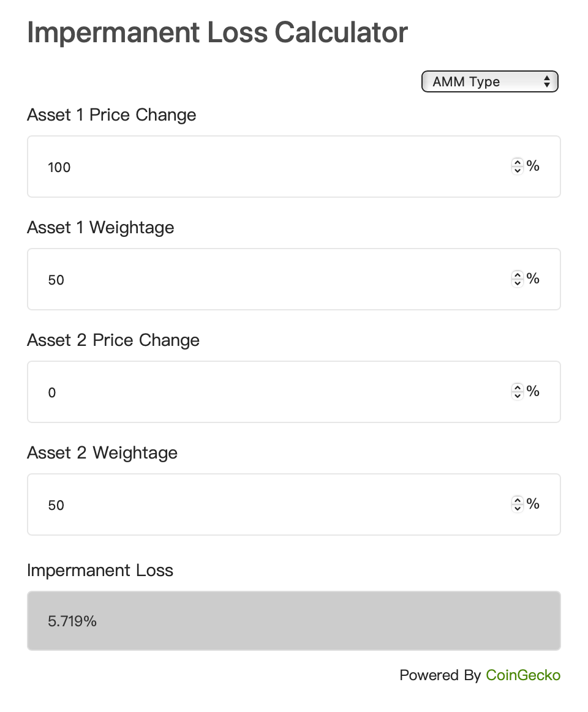Click the Impermanent Loss Calculator heading

pos(217,32)
